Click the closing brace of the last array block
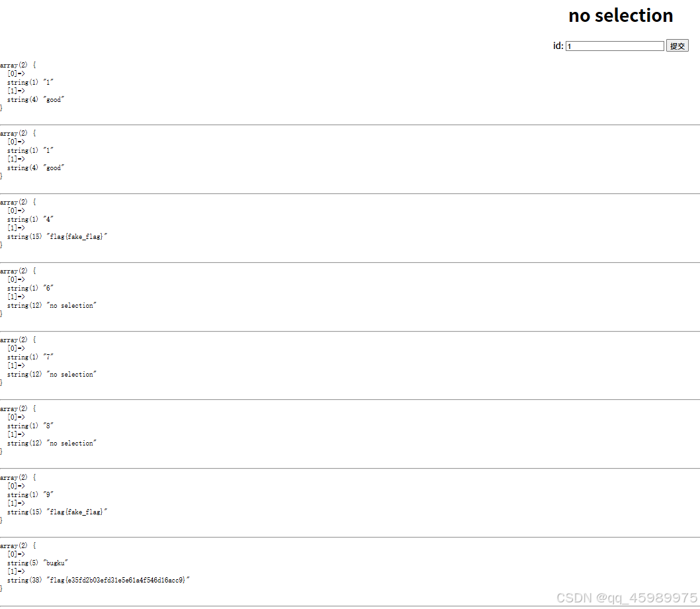The height and width of the screenshot is (609, 700). (1, 588)
